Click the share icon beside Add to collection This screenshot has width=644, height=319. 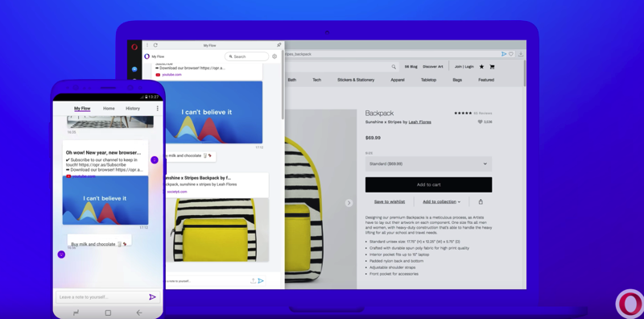coord(481,202)
